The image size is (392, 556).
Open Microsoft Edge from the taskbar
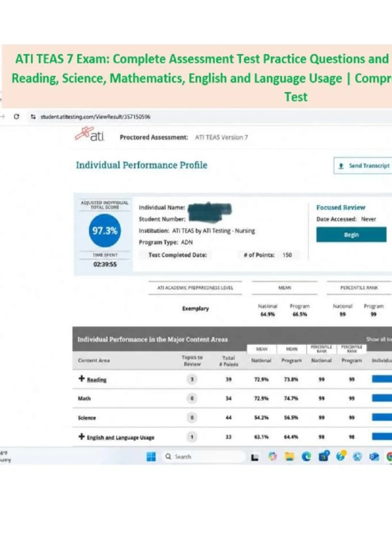point(306,456)
